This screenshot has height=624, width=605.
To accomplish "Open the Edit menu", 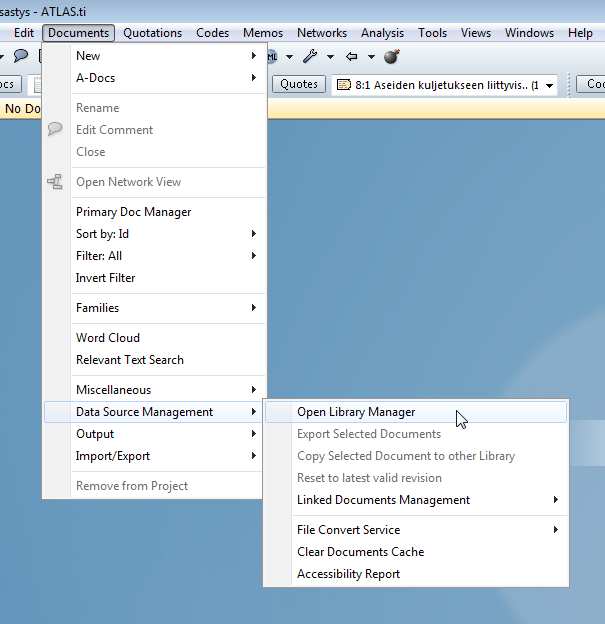I will (x=23, y=33).
